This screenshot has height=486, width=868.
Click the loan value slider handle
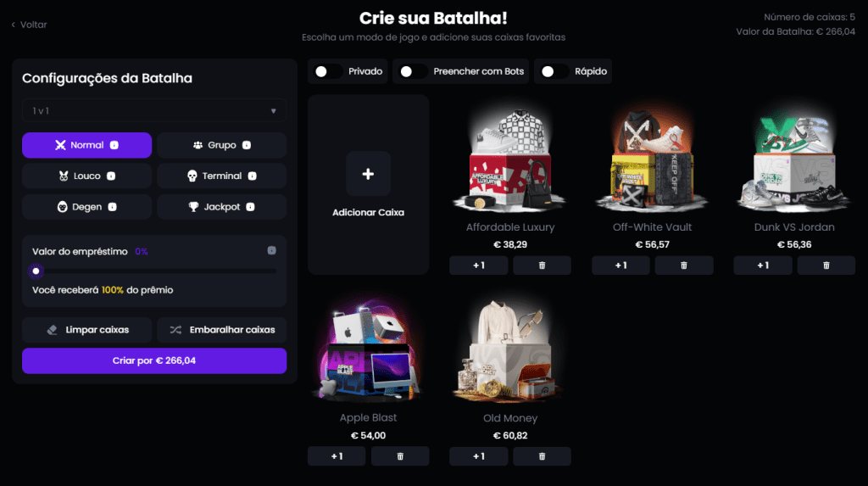(x=36, y=271)
